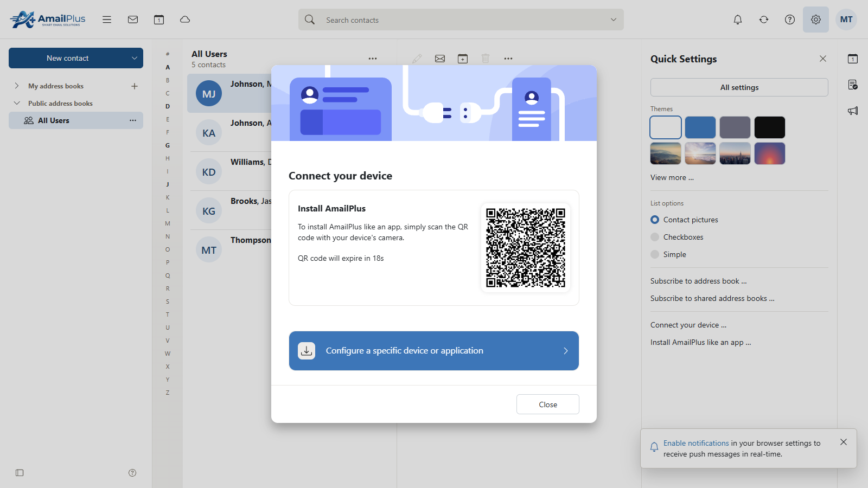The image size is (868, 488).
Task: Expand My address books tree
Action: 17,86
